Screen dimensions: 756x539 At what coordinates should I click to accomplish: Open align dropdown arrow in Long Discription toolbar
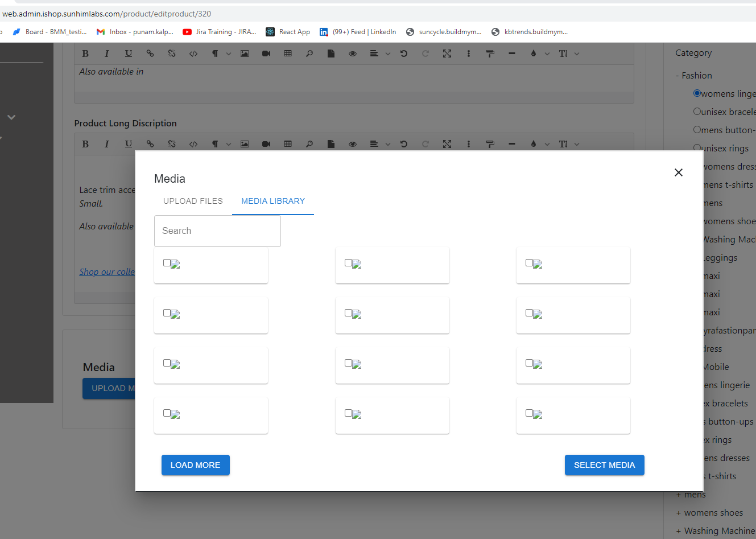click(x=388, y=145)
